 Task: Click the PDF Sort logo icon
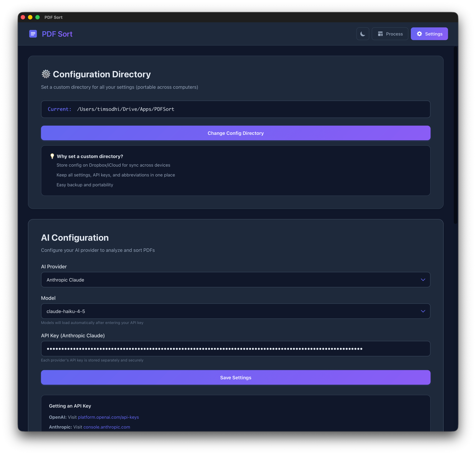tap(33, 34)
